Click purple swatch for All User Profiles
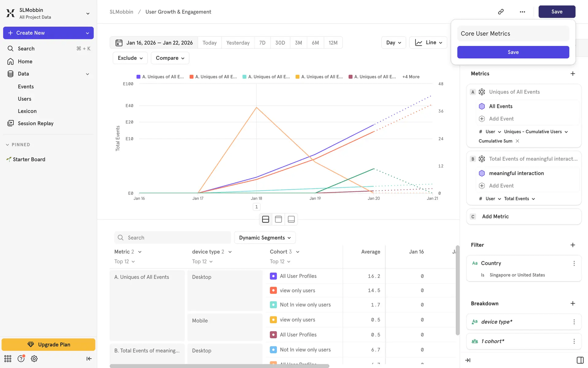Image resolution: width=588 pixels, height=368 pixels. click(273, 276)
